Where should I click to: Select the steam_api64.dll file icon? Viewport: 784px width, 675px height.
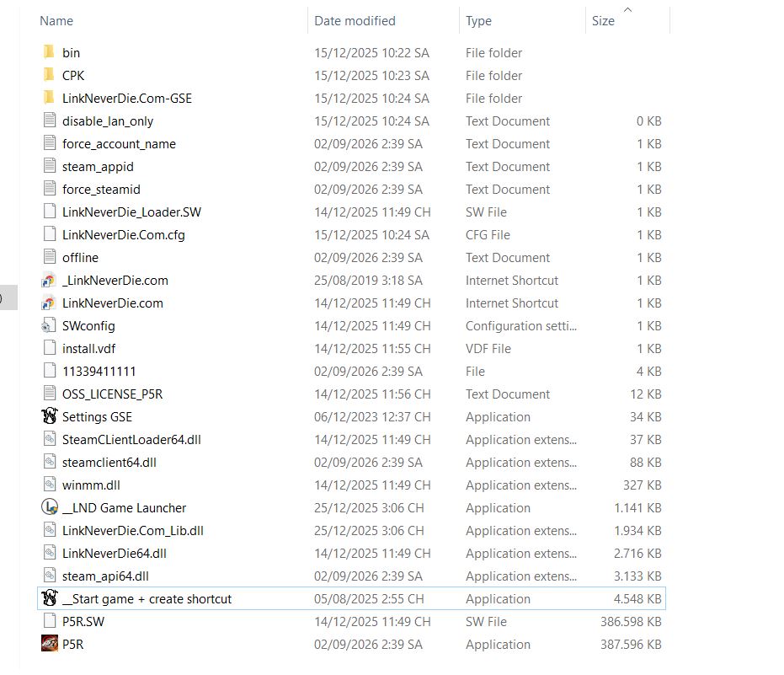coord(49,576)
